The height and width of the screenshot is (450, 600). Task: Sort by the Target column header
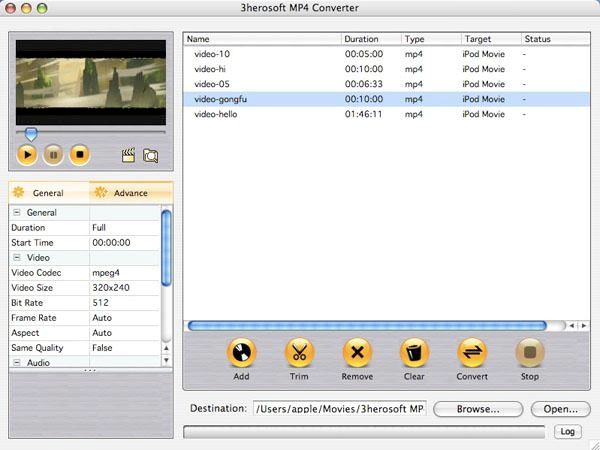coord(491,39)
